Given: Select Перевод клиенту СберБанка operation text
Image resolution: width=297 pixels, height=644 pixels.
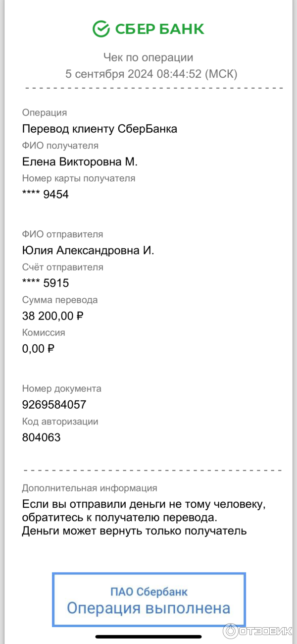Looking at the screenshot, I should click(99, 129).
